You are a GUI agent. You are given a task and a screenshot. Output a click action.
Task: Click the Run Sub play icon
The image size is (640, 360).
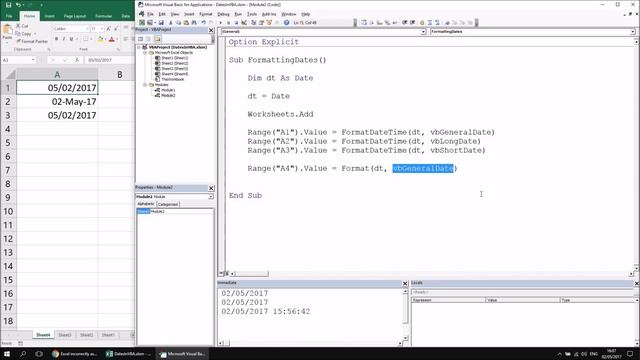point(220,22)
